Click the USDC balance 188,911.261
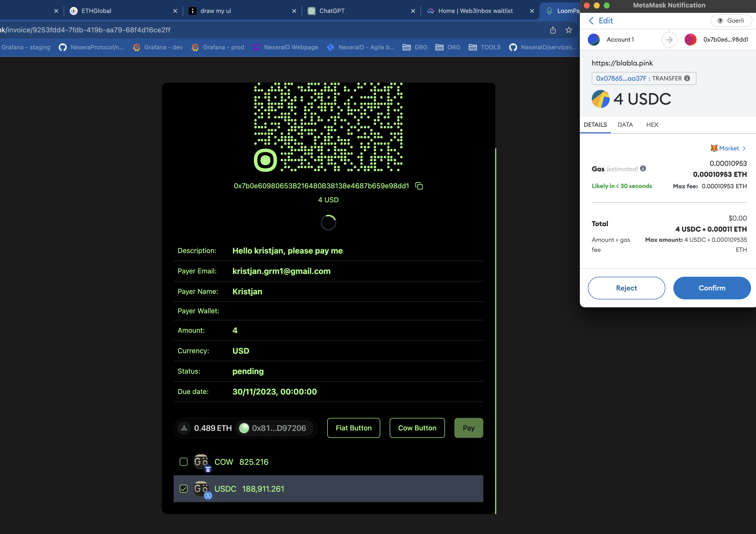 pos(263,489)
